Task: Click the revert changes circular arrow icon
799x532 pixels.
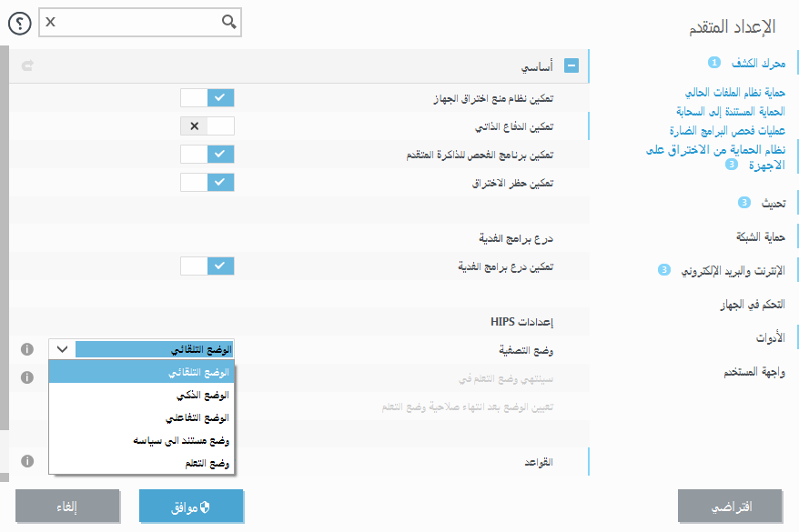Action: click(x=25, y=65)
